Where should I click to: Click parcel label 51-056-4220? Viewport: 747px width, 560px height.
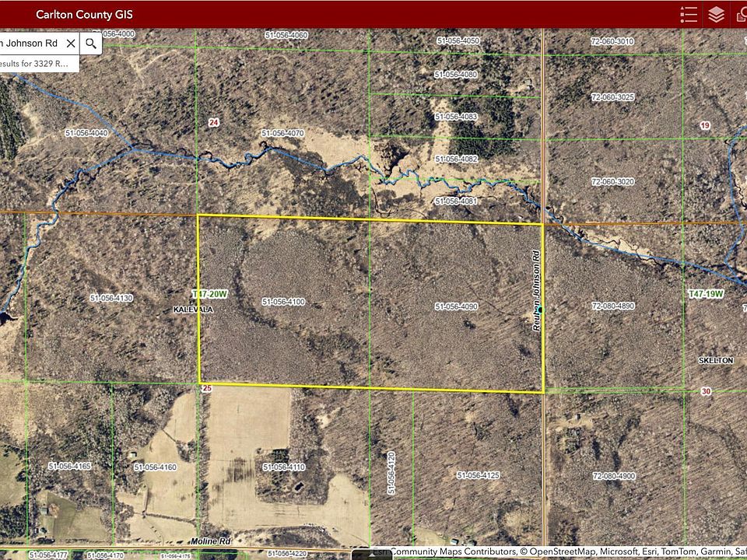pos(287,554)
